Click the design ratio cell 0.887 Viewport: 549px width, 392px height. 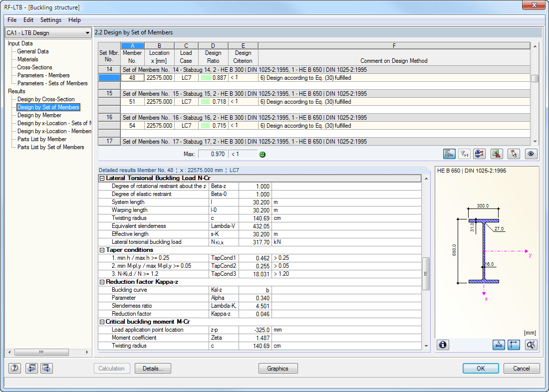[x=213, y=78]
